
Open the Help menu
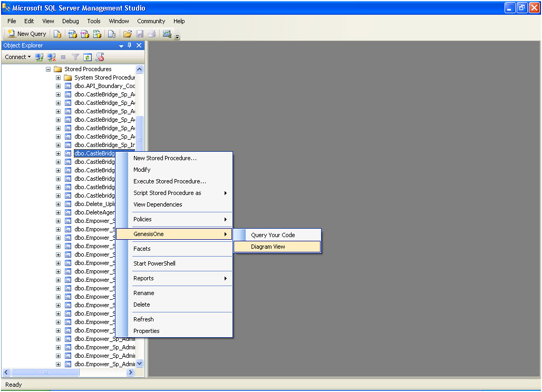point(179,21)
